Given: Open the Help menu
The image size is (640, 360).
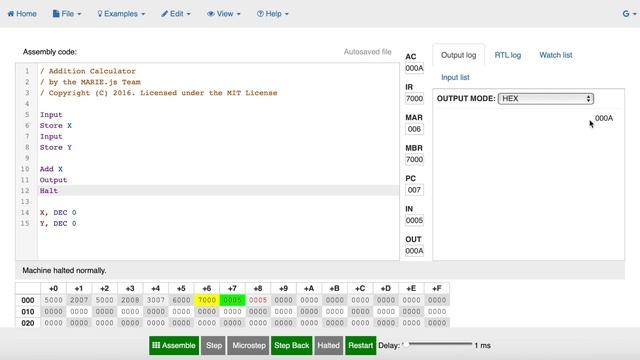Looking at the screenshot, I should point(273,14).
